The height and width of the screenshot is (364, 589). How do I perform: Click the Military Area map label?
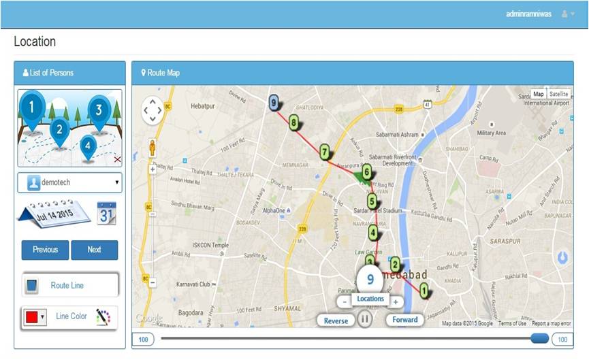point(491,133)
